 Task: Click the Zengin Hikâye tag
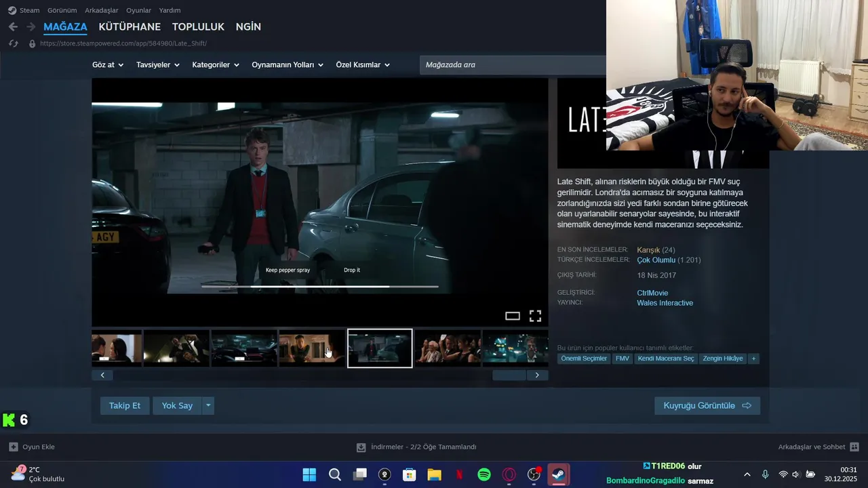click(723, 359)
